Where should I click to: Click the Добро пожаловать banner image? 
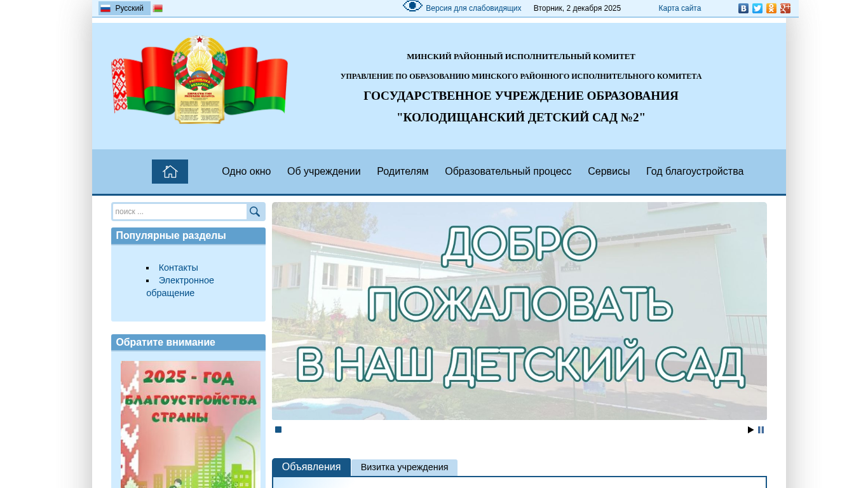coord(519,311)
